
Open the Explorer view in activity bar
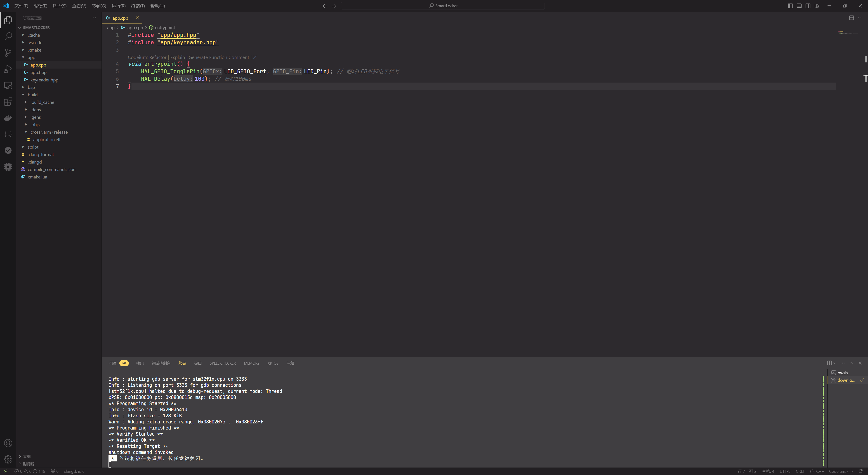[8, 20]
